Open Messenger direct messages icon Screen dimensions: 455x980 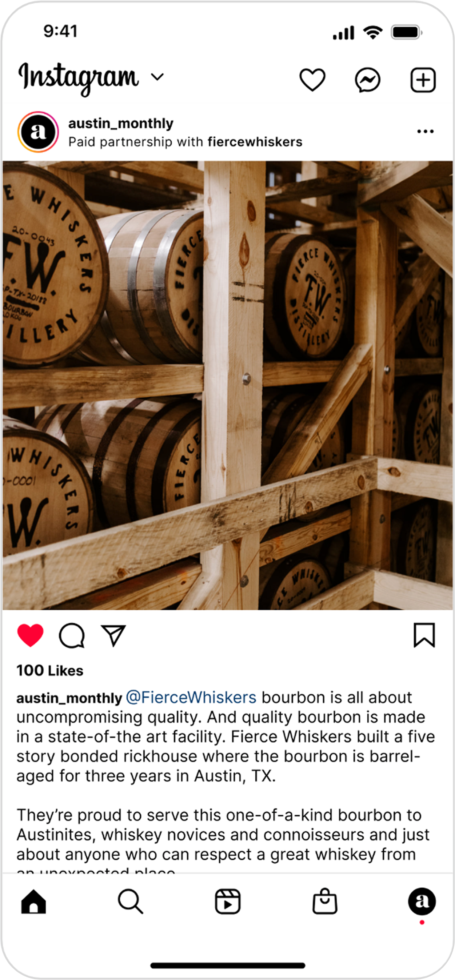pyautogui.click(x=367, y=80)
